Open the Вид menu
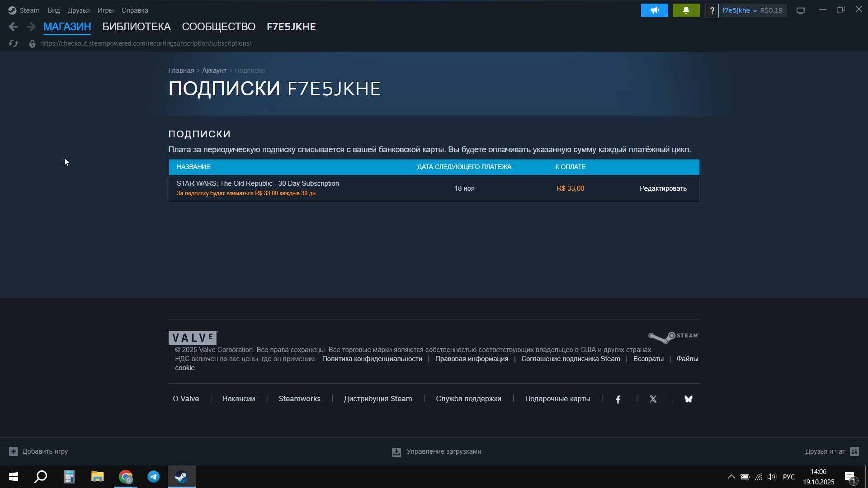Screen dimensions: 868x488 pyautogui.click(x=53, y=10)
